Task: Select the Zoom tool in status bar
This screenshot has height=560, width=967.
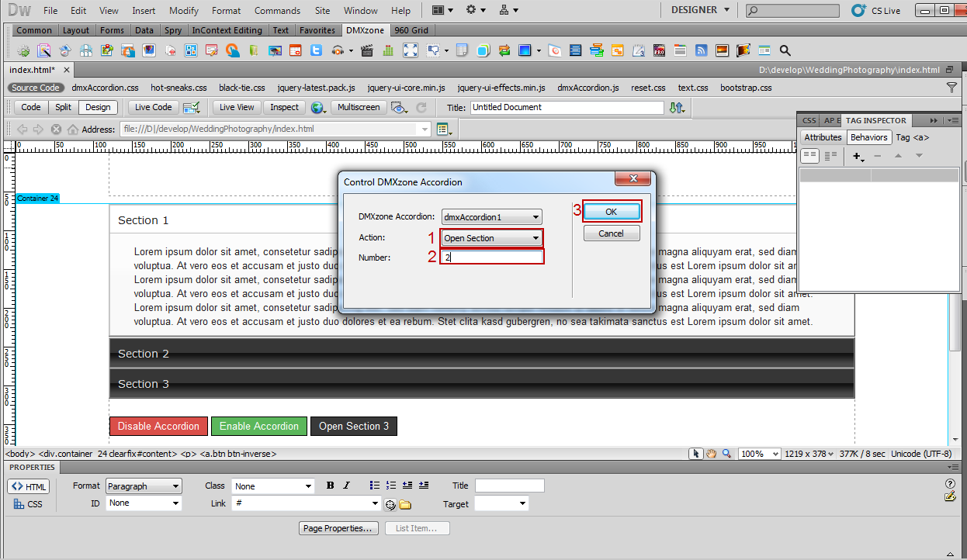Action: 726,454
